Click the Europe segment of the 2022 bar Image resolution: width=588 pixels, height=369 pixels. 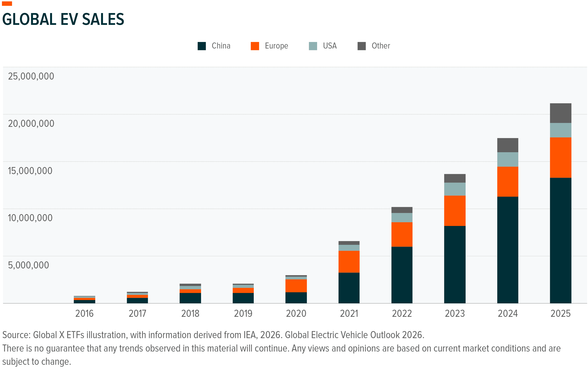(x=402, y=235)
